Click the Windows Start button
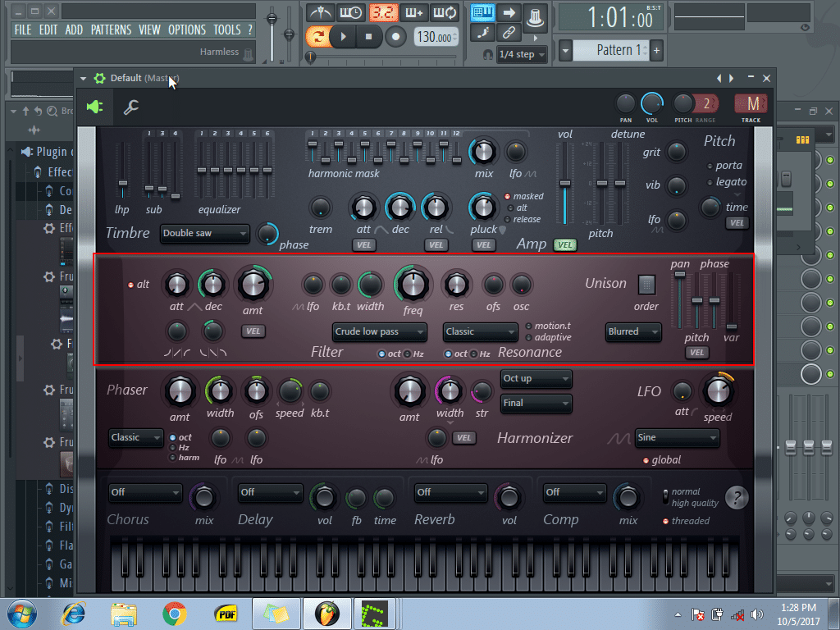Viewport: 840px width, 630px height. coord(22,614)
